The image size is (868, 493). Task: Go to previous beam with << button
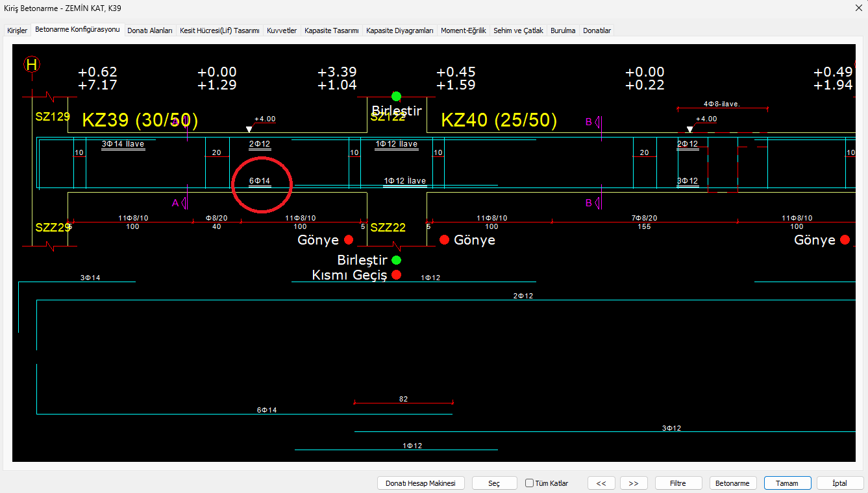[x=601, y=483]
